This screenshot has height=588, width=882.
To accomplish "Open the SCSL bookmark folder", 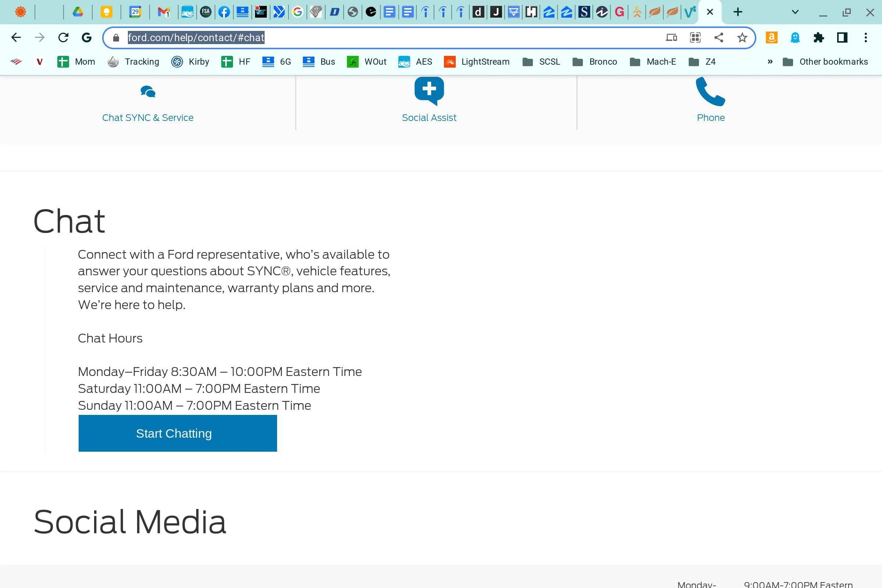I will point(541,61).
